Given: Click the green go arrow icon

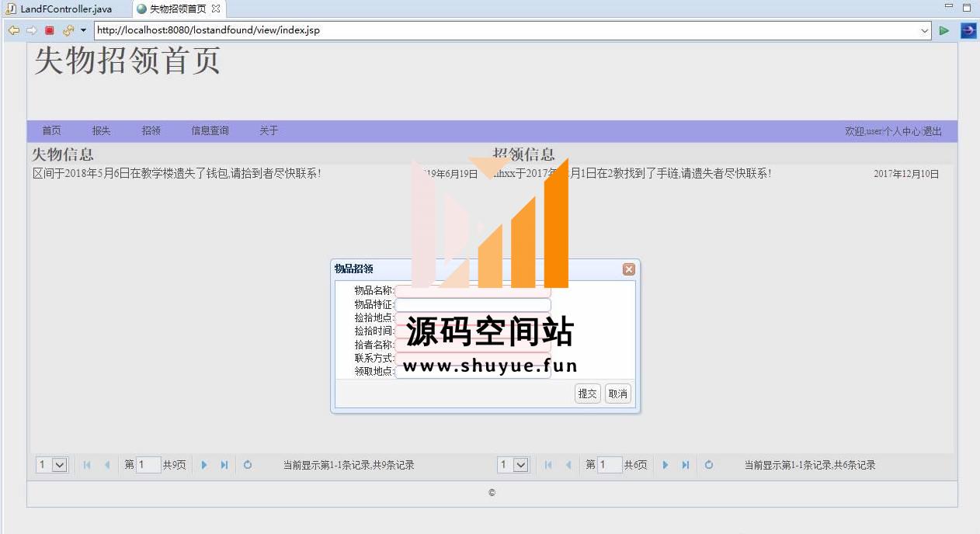Looking at the screenshot, I should coord(944,31).
